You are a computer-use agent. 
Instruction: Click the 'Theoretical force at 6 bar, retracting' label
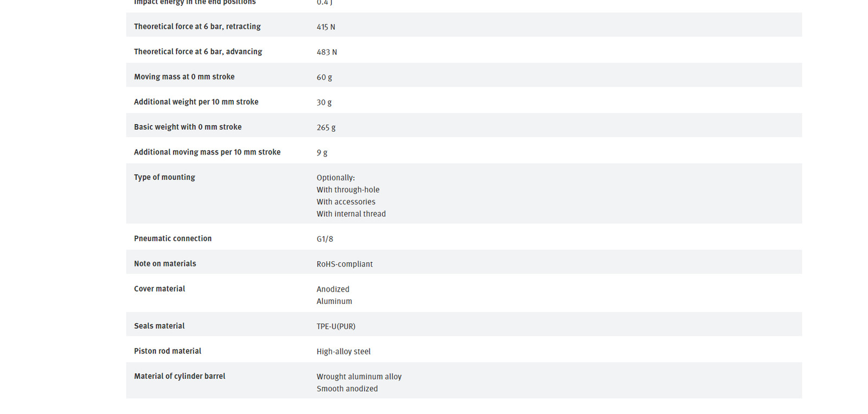coord(197,27)
